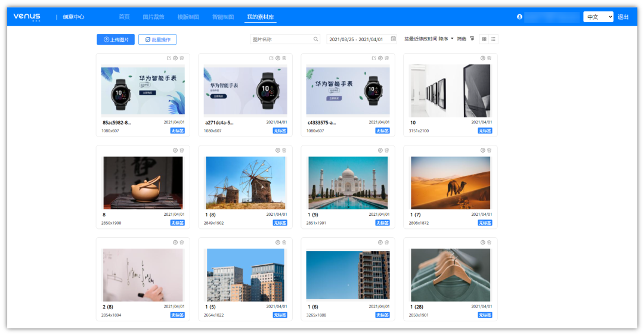Click the trash icon on image 1 (6)
644x335 pixels.
point(386,243)
